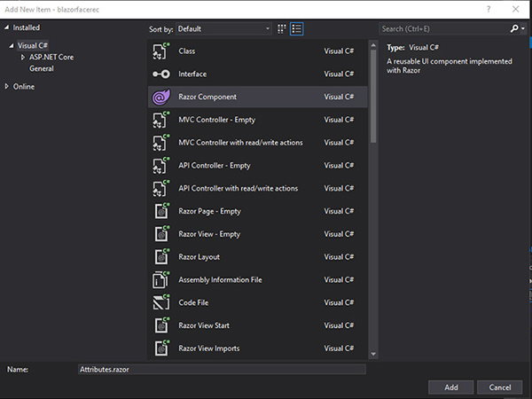This screenshot has width=532, height=399.
Task: Select the 'Class' template name
Action: (x=187, y=51)
